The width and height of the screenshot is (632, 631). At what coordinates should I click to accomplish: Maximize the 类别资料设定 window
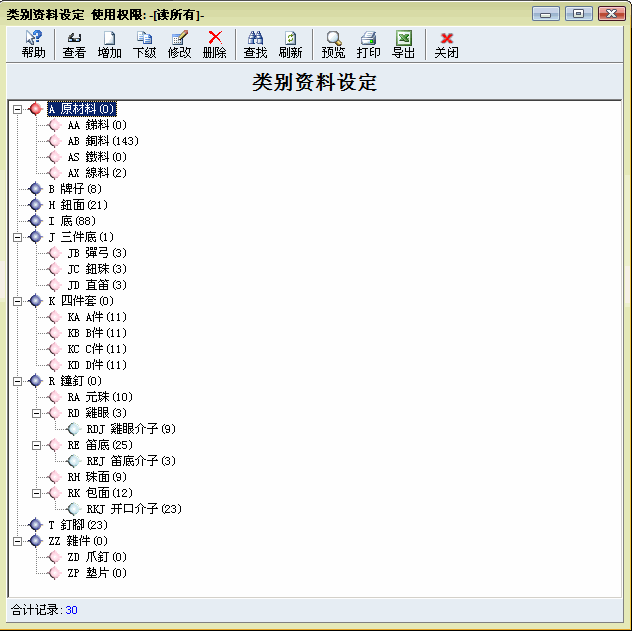578,14
